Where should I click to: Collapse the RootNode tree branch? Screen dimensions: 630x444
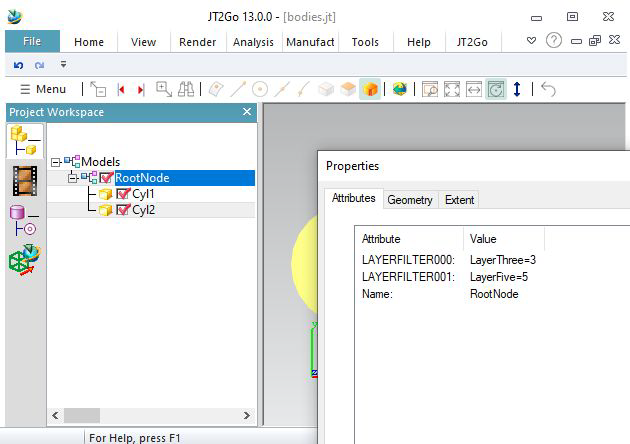72,178
